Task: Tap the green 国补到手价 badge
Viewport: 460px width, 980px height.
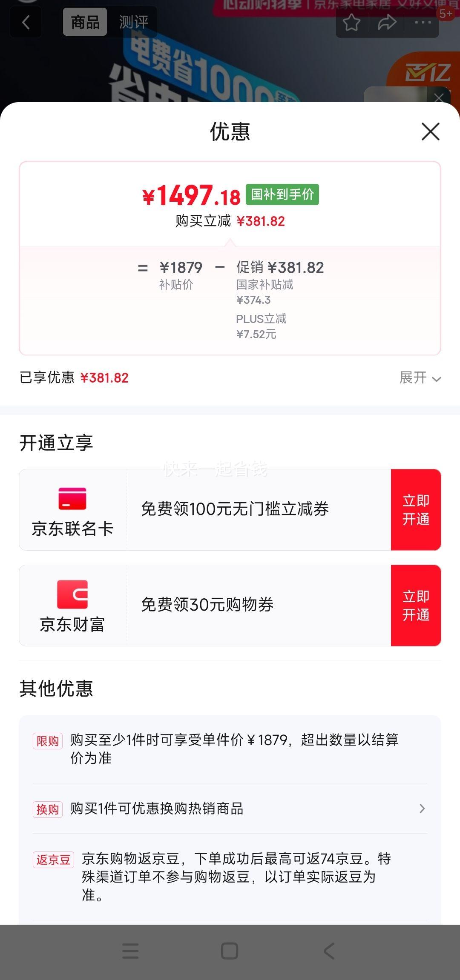Action: coord(282,194)
